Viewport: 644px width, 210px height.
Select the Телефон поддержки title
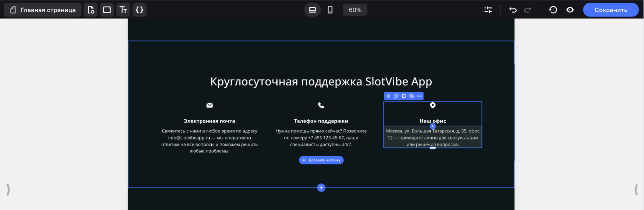(x=321, y=121)
